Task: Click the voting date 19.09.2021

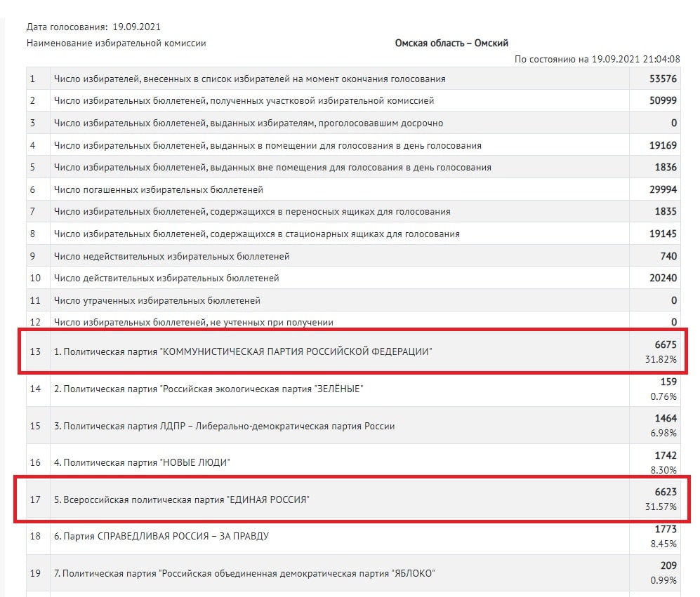Action: point(136,27)
